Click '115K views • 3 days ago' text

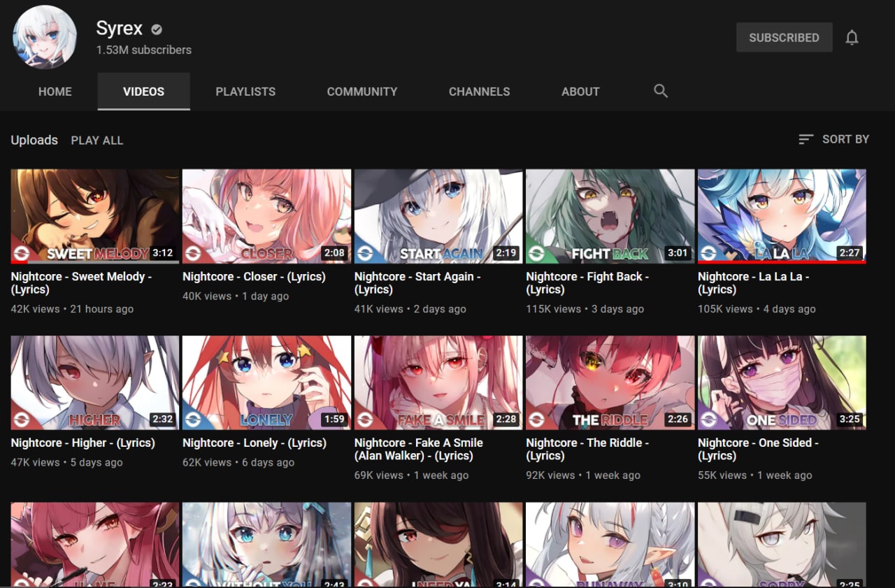[585, 309]
